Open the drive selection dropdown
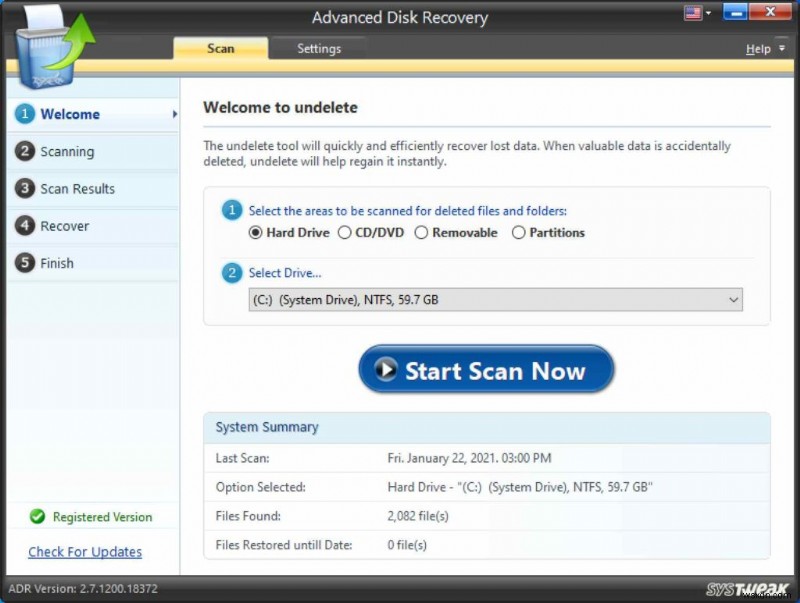The width and height of the screenshot is (800, 603). (x=732, y=299)
